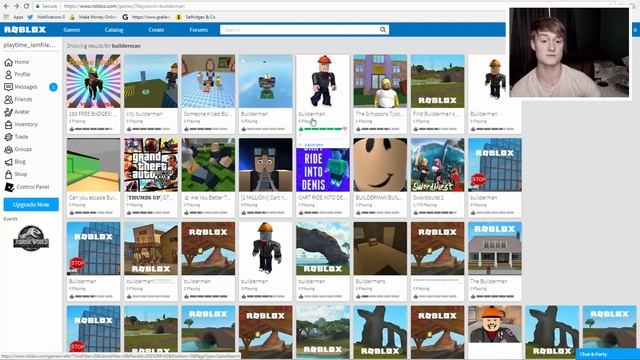640x360 pixels.
Task: Open Find Builderman's game thumbnail
Action: 438,81
